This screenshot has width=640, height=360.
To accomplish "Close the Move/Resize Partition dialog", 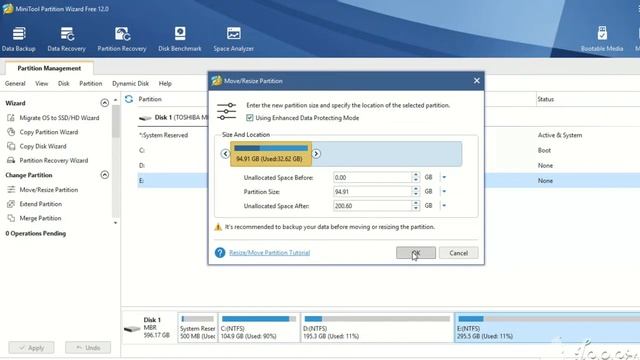I will click(x=477, y=81).
